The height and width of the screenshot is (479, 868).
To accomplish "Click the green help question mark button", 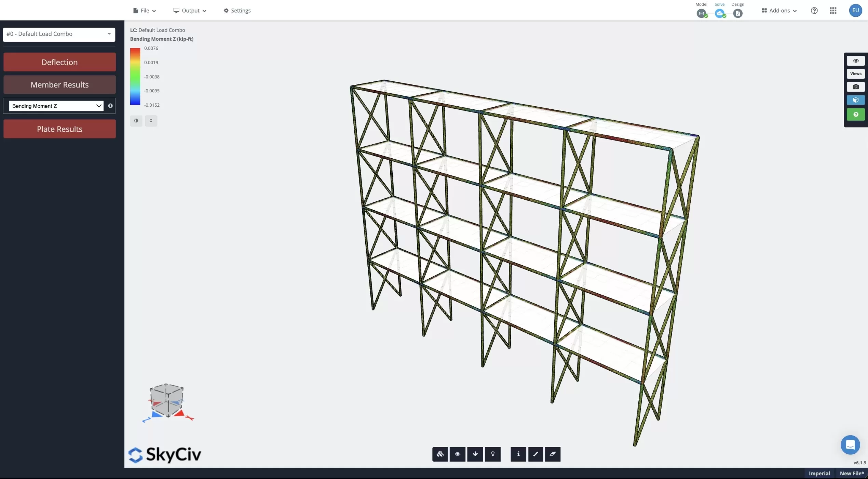I will [856, 114].
